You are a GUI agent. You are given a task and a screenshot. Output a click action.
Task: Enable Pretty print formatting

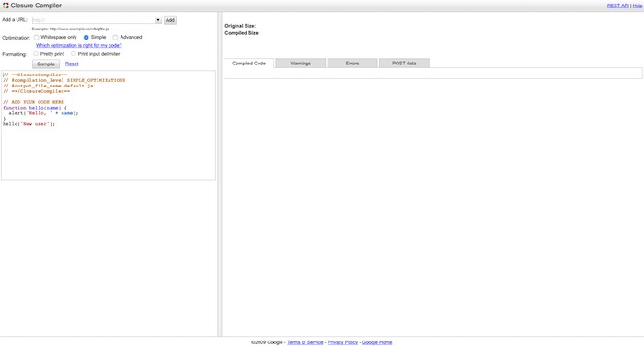36,54
